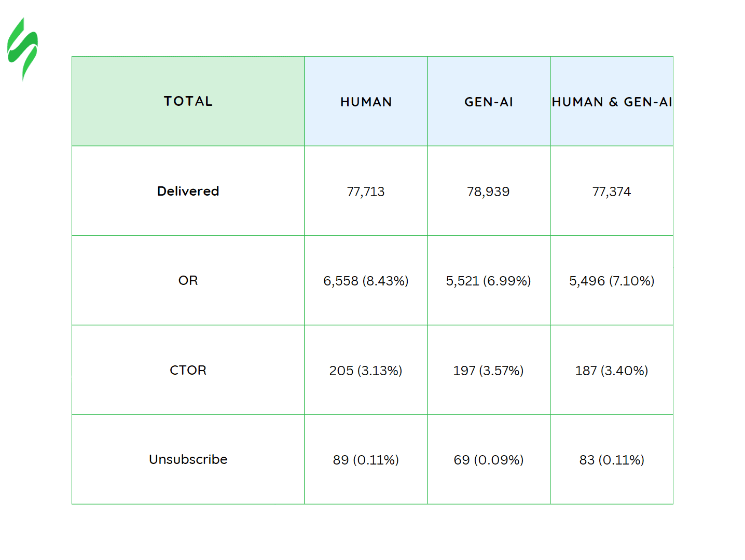Select the TOTAL header cell
The height and width of the screenshot is (560, 745).
pyautogui.click(x=188, y=101)
